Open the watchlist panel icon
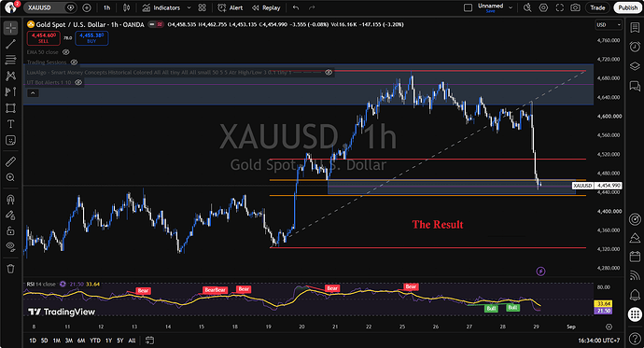Image resolution: width=644 pixels, height=348 pixels. pyautogui.click(x=635, y=27)
